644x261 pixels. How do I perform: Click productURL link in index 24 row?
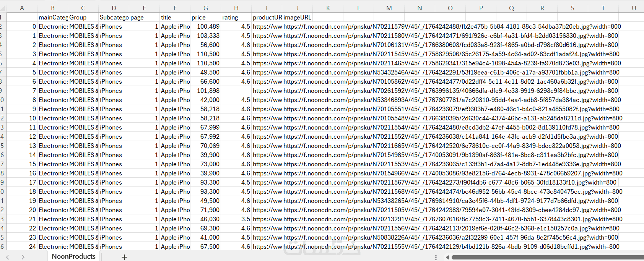(x=267, y=246)
